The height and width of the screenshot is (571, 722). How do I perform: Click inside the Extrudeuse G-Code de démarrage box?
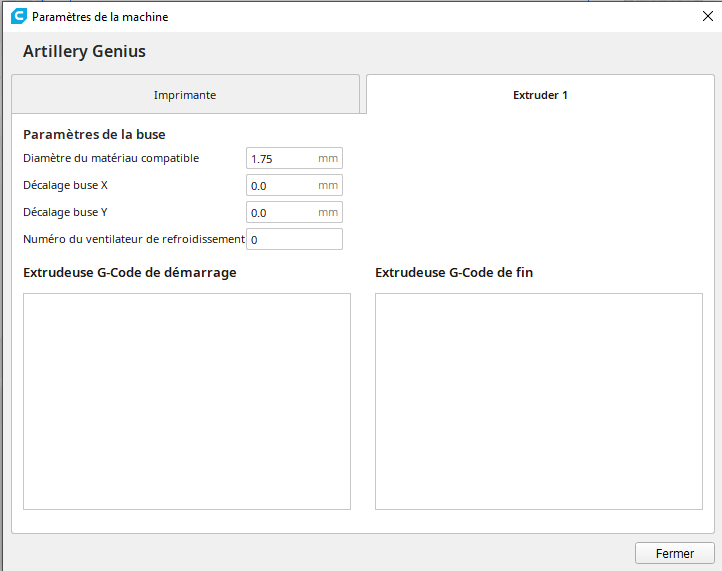pyautogui.click(x=187, y=402)
